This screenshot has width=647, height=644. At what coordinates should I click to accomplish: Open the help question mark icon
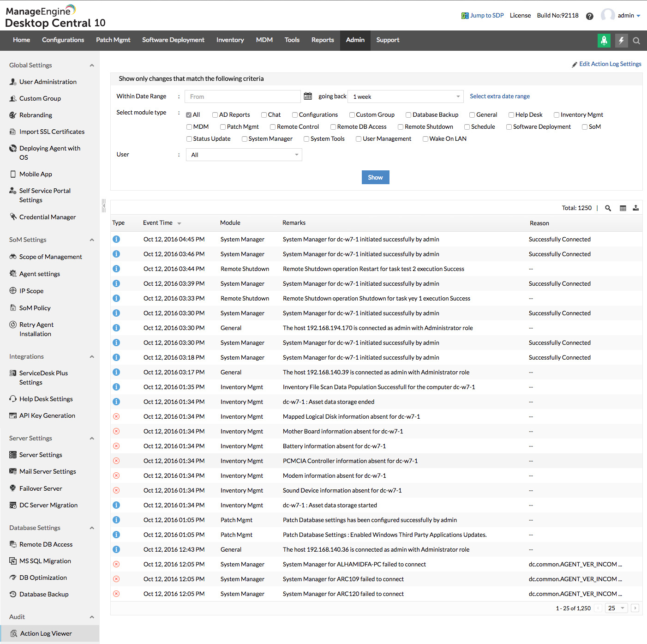tap(589, 16)
